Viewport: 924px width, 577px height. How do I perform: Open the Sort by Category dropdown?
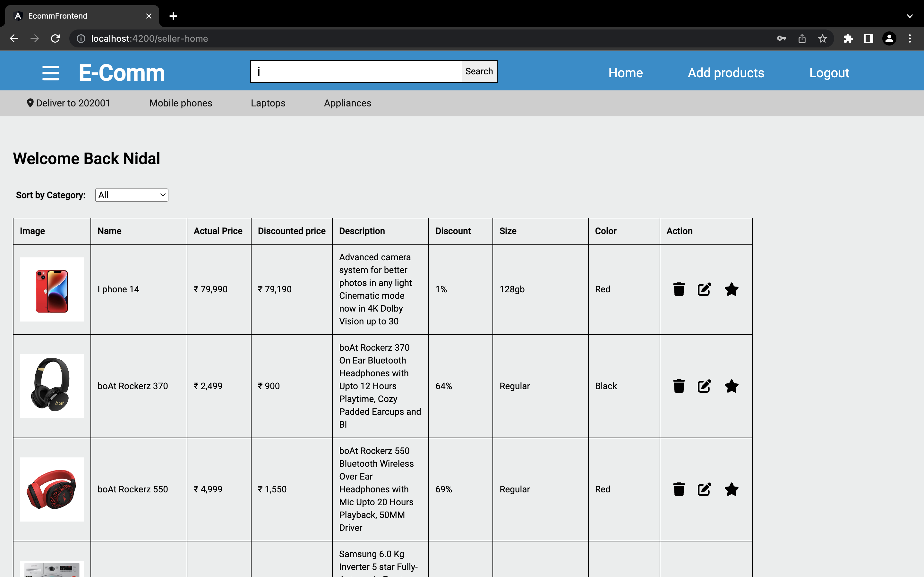pyautogui.click(x=131, y=195)
